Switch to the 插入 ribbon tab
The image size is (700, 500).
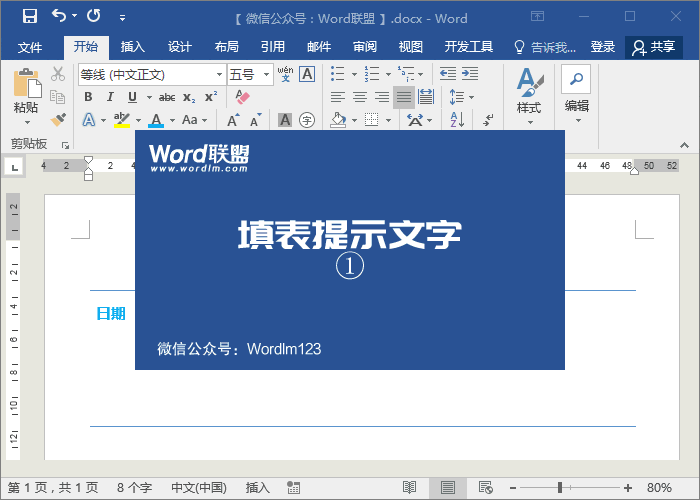[133, 46]
